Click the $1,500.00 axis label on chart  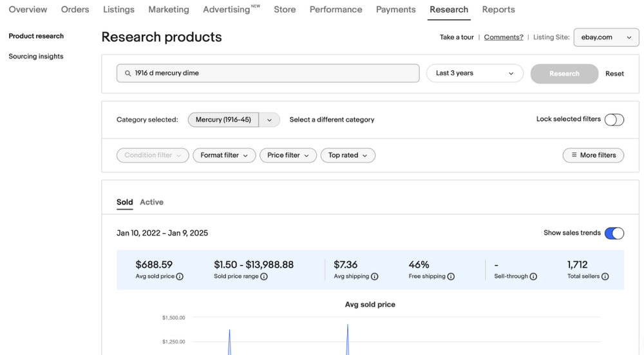coord(174,318)
